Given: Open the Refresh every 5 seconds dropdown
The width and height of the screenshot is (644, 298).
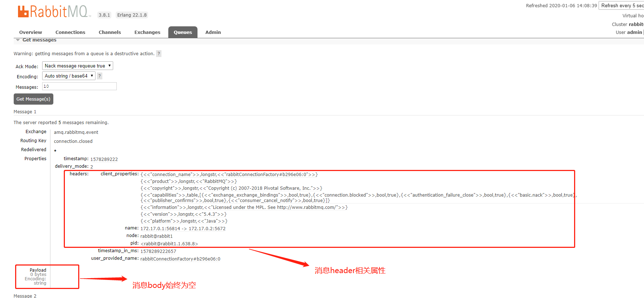Looking at the screenshot, I should coord(621,5).
